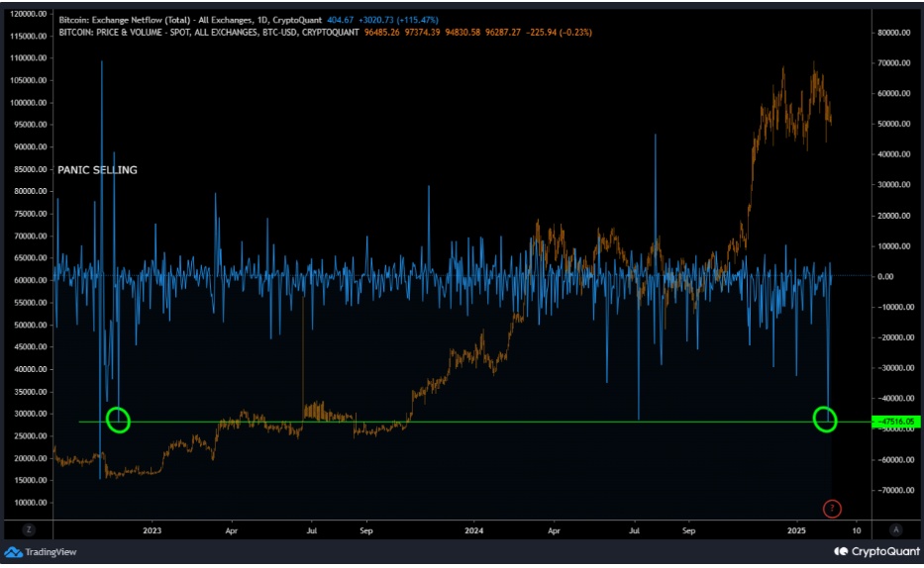Click the 0.00 value on right scale
The image size is (924, 568).
[x=885, y=276]
